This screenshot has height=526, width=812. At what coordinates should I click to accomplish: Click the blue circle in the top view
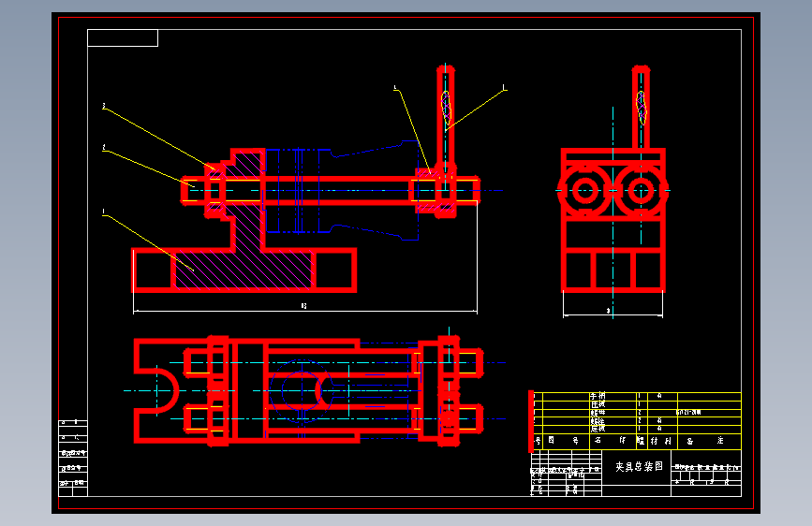[302, 391]
